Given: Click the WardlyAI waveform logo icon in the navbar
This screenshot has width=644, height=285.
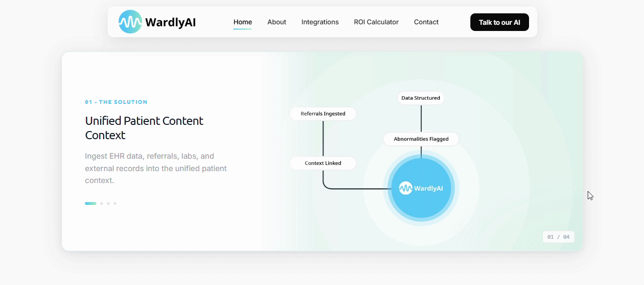Looking at the screenshot, I should (x=130, y=22).
